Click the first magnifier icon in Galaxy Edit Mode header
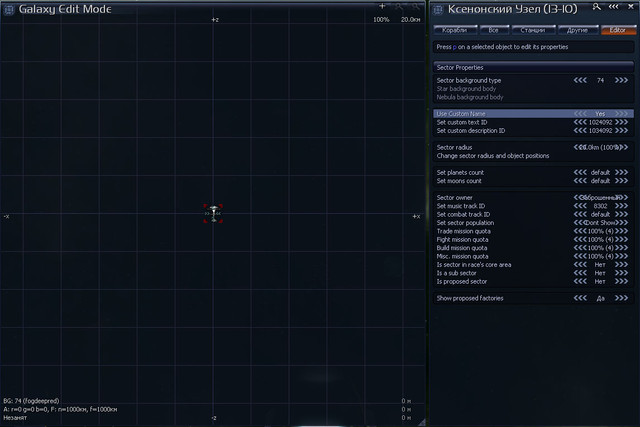The image size is (640, 427). [x=398, y=7]
